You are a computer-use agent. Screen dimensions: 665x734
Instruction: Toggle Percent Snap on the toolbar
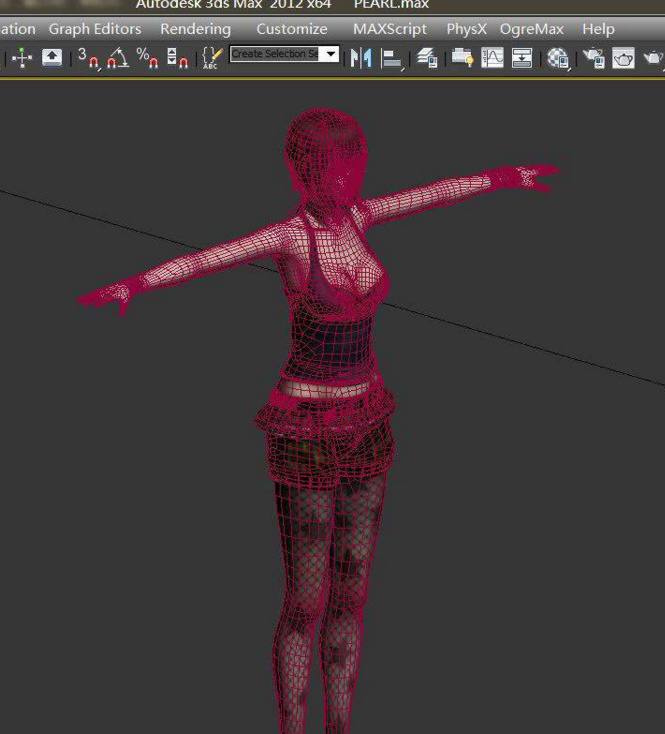pos(147,58)
